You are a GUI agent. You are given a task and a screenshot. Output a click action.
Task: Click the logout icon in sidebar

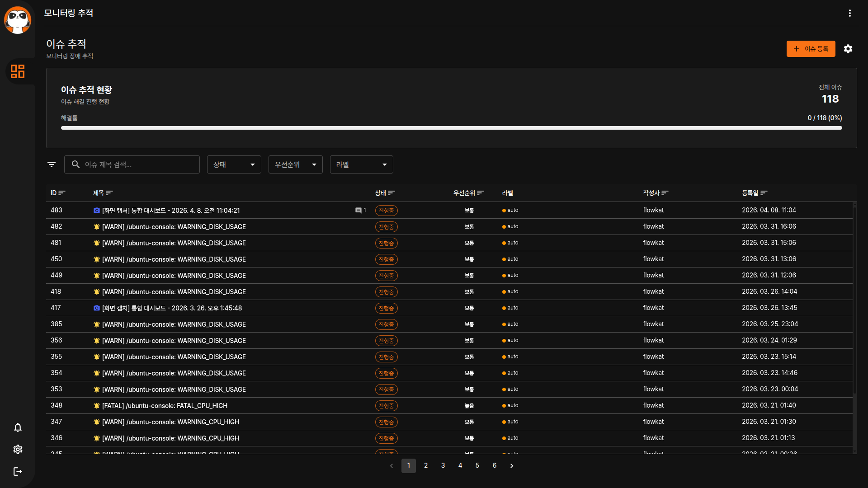point(18,471)
